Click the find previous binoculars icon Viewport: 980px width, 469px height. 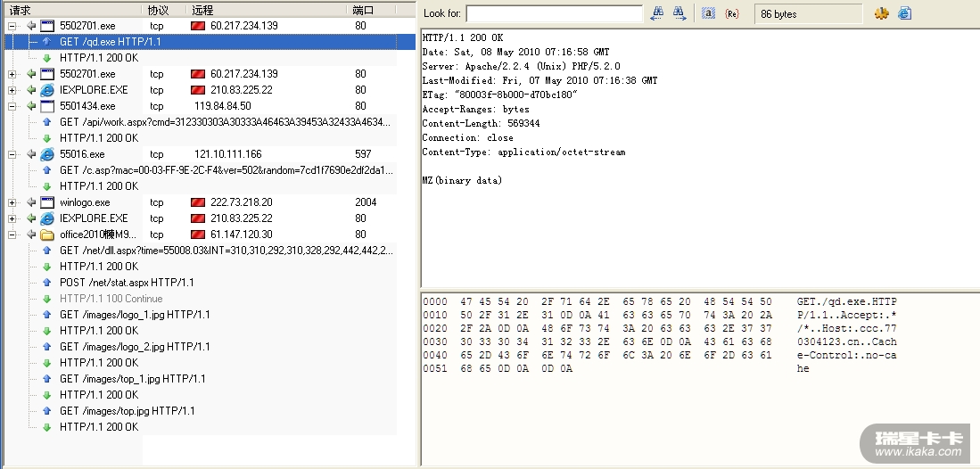point(657,13)
